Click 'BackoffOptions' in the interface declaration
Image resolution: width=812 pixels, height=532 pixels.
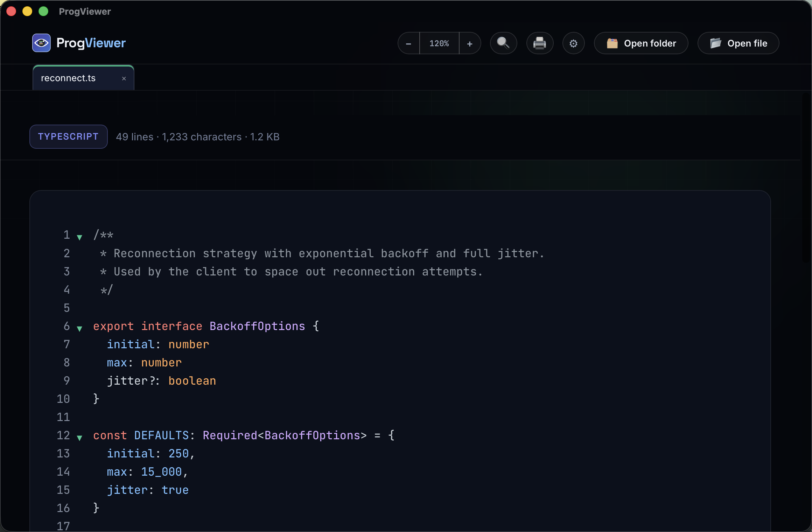(x=257, y=326)
